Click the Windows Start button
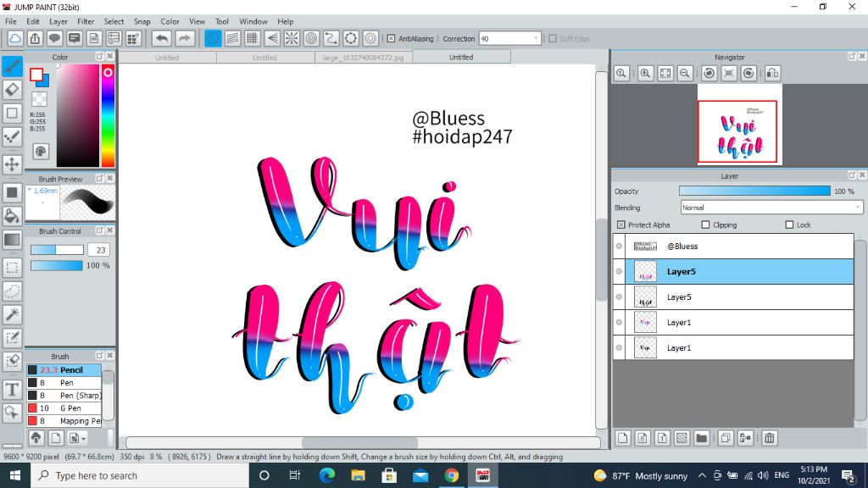This screenshot has height=488, width=868. pos(15,475)
